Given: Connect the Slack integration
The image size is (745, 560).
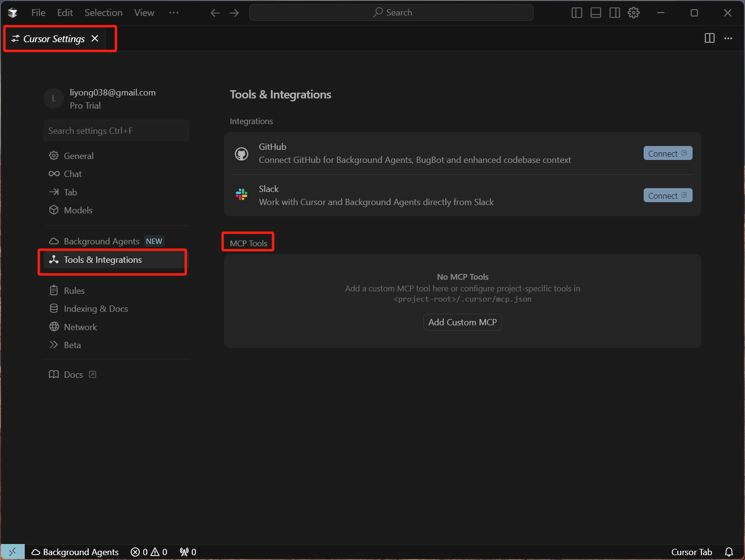Looking at the screenshot, I should [x=668, y=195].
